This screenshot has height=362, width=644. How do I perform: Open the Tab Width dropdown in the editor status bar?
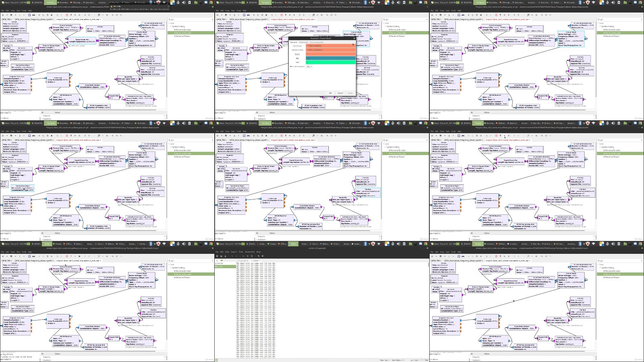pyautogui.click(x=398, y=360)
